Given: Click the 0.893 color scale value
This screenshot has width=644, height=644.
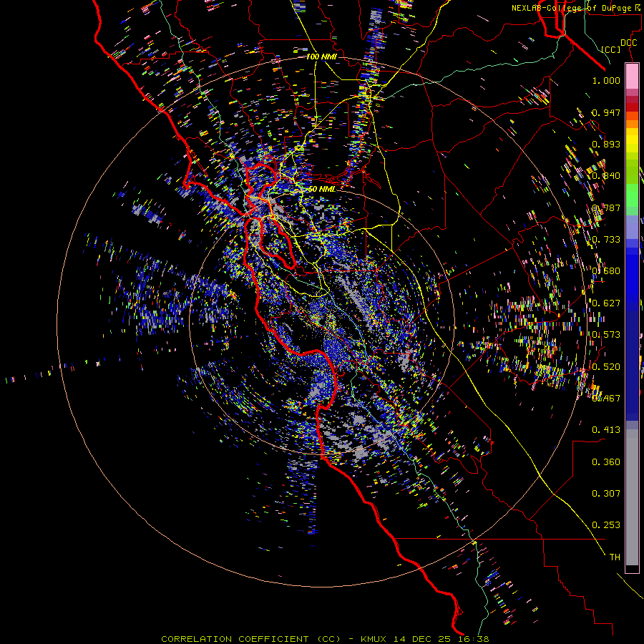Looking at the screenshot, I should (x=606, y=144).
